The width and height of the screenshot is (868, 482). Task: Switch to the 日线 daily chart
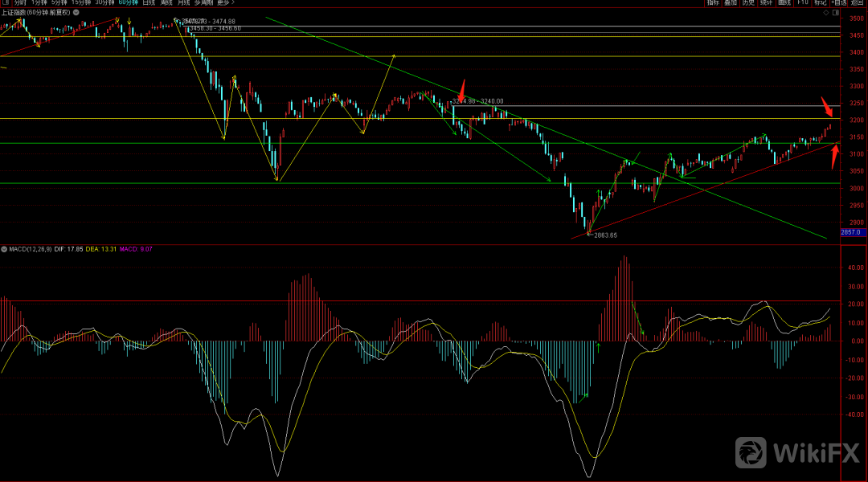[x=149, y=3]
